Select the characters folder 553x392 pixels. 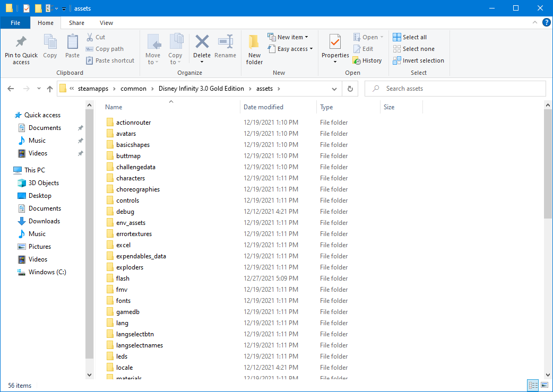131,178
